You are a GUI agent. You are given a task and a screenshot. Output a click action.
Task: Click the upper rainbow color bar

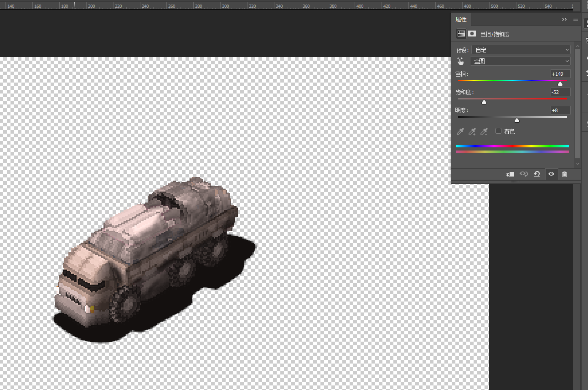512,146
